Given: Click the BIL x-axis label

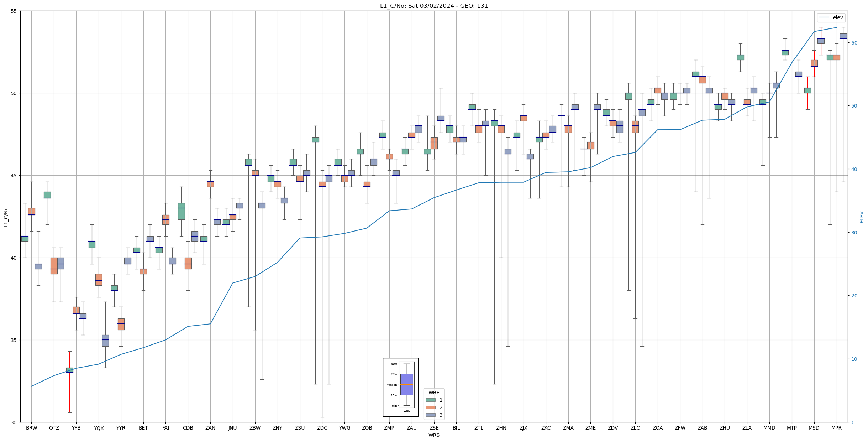Looking at the screenshot, I should [456, 428].
